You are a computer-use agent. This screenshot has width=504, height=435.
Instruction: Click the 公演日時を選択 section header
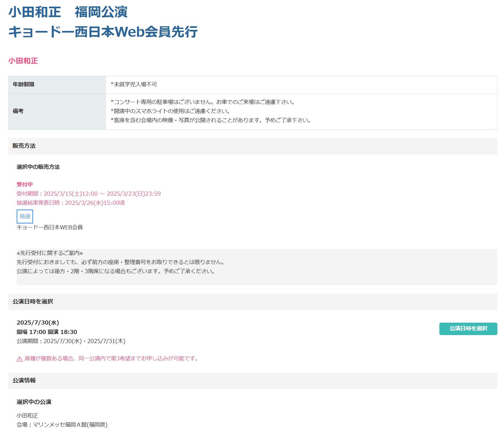click(x=253, y=302)
